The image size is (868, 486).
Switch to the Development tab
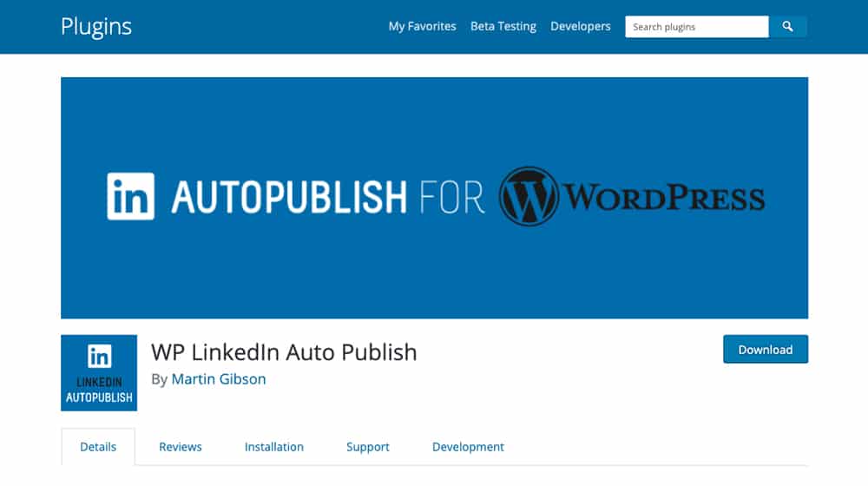click(x=468, y=447)
